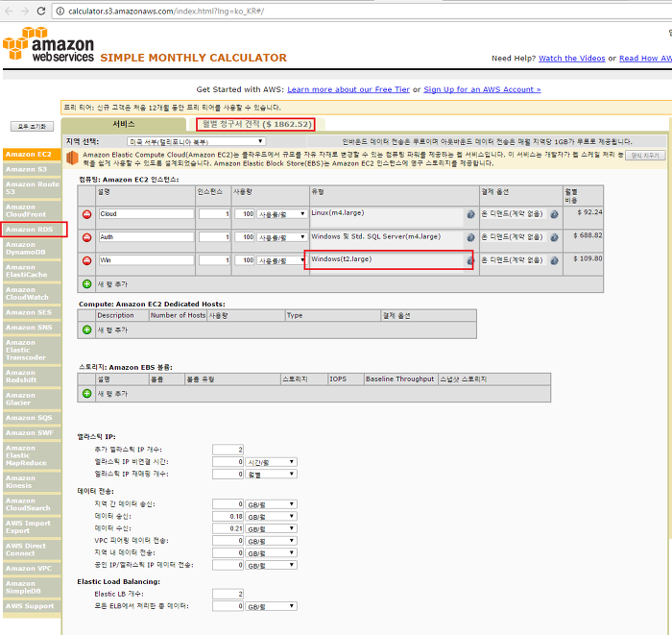This screenshot has width=672, height=635.
Task: Select AWS Support in sidebar
Action: click(x=32, y=606)
